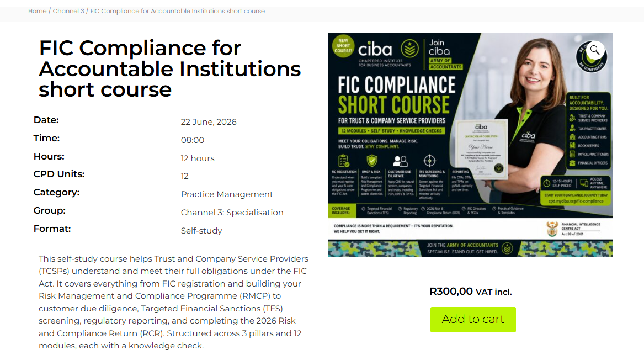Click the clock icon beside 12-15 hours self-paced
Viewport: 644px width, 355px height.
point(547,183)
